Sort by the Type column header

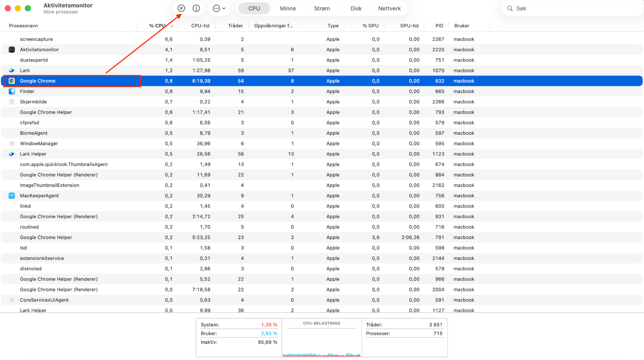click(333, 26)
